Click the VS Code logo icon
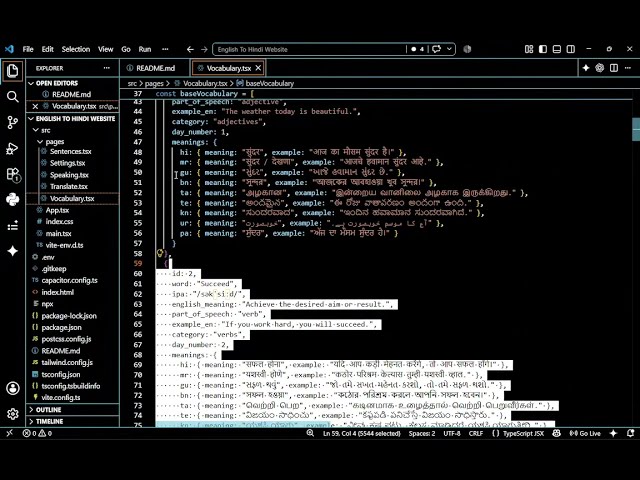The height and width of the screenshot is (480, 640). tap(9, 49)
